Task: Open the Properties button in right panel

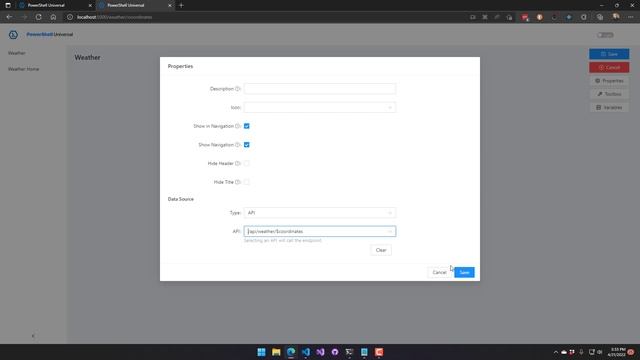Action: (609, 81)
